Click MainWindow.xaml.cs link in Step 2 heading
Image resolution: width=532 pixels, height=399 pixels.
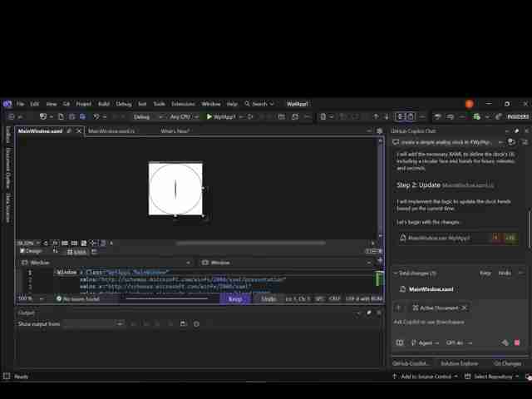click(468, 185)
